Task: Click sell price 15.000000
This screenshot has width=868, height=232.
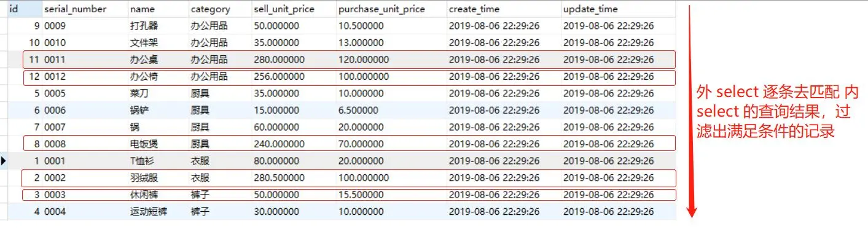Action: (x=276, y=110)
